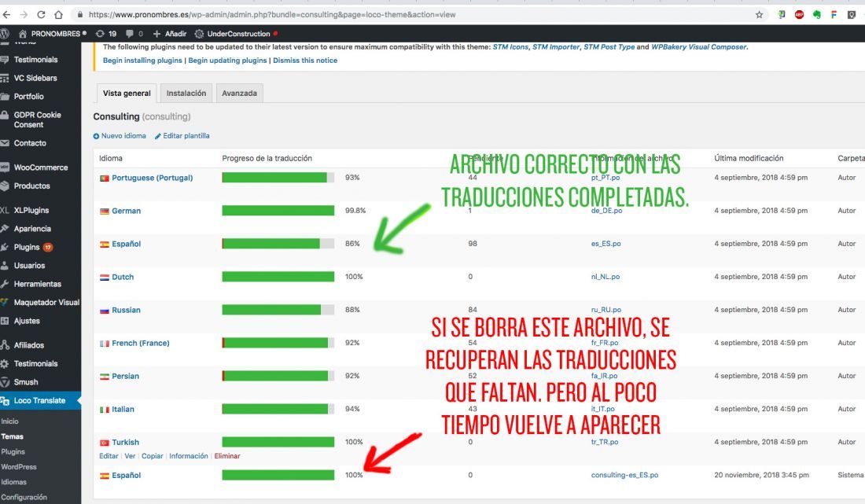
Task: Open WooCommerce in the sidebar
Action: coord(41,167)
